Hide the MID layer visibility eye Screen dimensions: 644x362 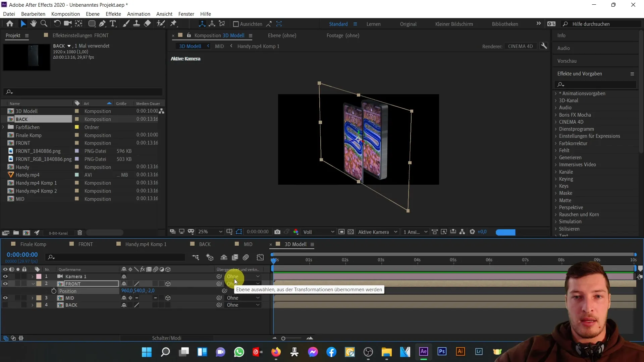[x=5, y=298]
